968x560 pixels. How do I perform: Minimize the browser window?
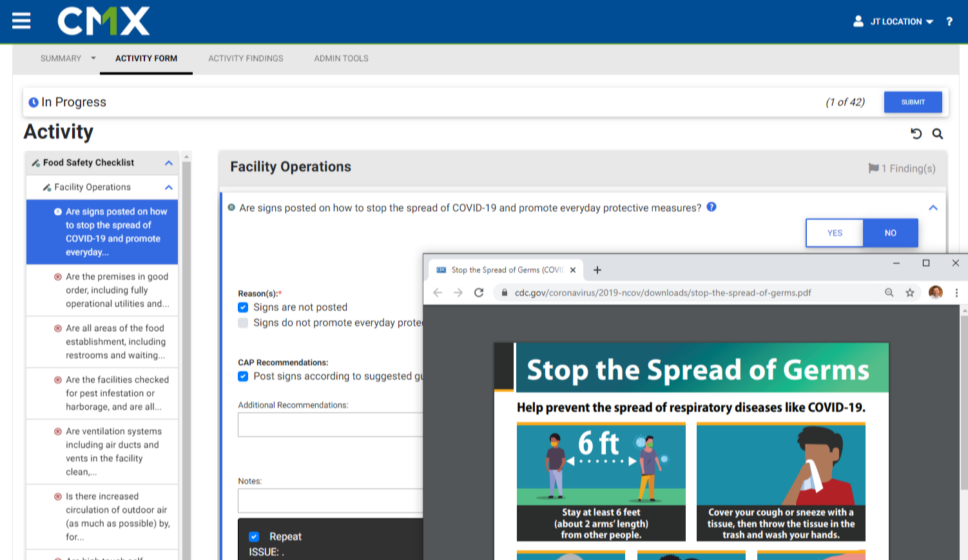pos(896,263)
